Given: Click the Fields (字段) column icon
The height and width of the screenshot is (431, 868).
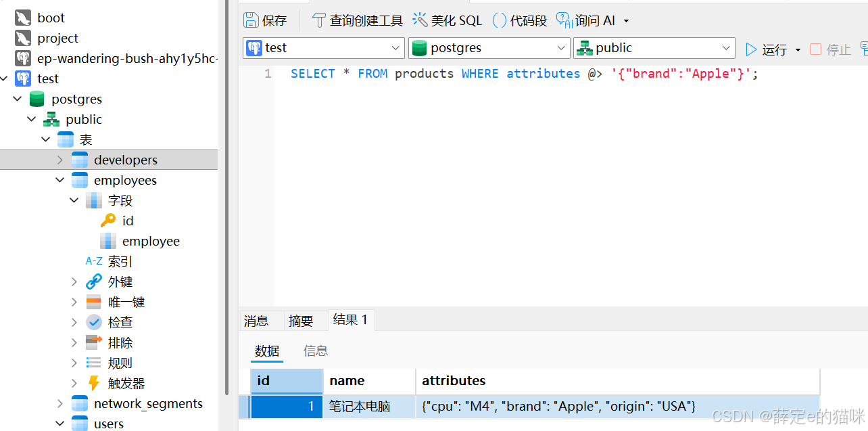Looking at the screenshot, I should (94, 201).
